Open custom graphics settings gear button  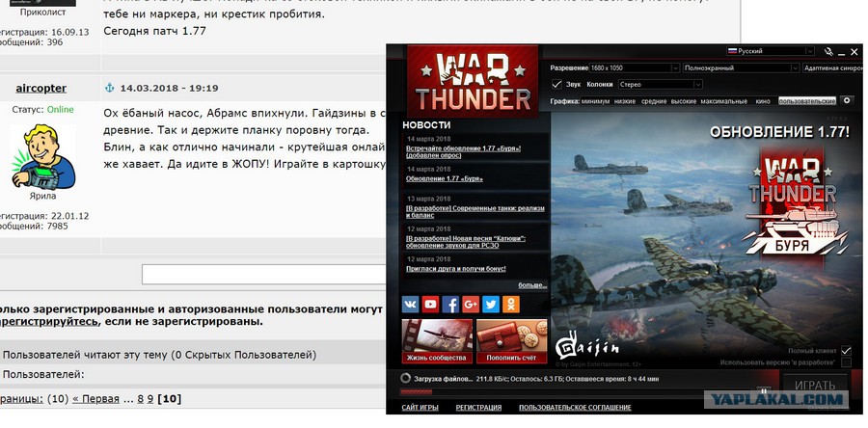point(846,101)
